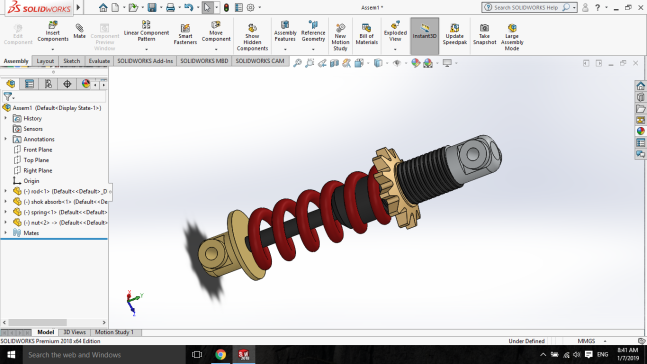
Task: Expand the shok absorb<1> component
Action: click(6, 202)
